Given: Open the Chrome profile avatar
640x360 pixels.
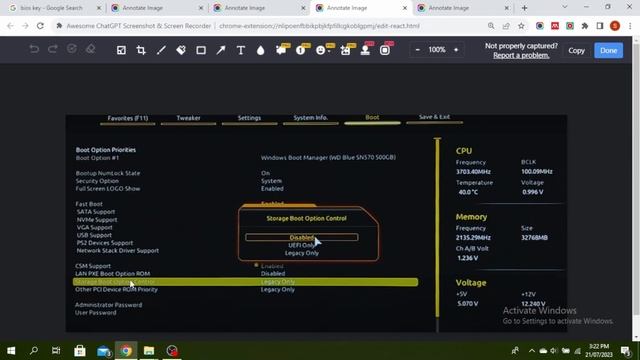Looking at the screenshot, I should click(x=615, y=26).
